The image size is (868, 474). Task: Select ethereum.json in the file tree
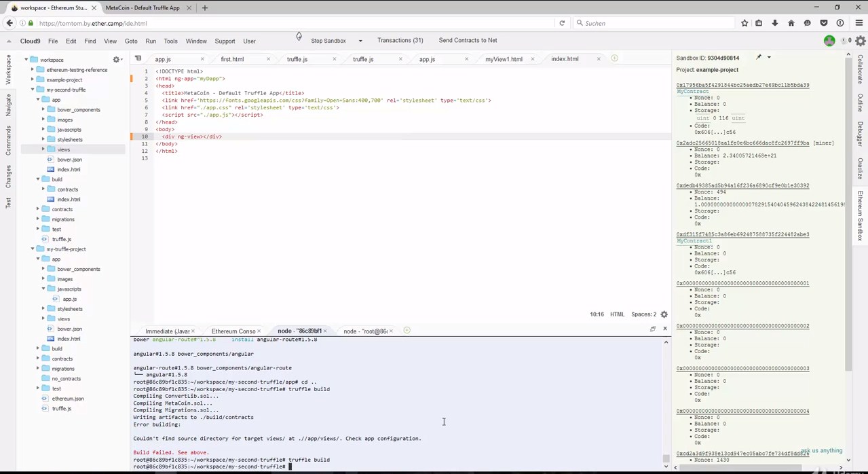pos(68,399)
